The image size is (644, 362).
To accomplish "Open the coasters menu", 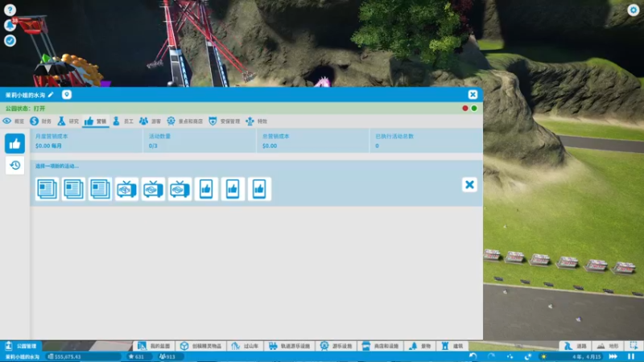I will (x=246, y=346).
